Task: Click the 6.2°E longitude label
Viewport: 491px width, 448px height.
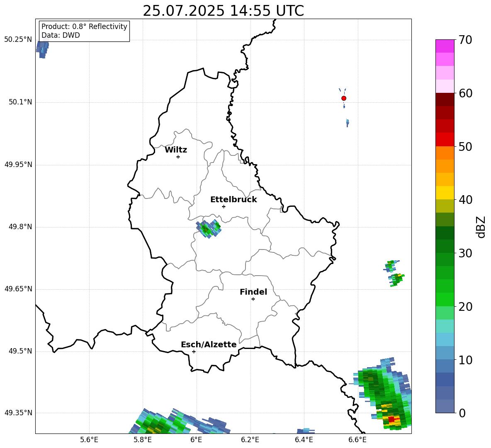Action: (250, 440)
